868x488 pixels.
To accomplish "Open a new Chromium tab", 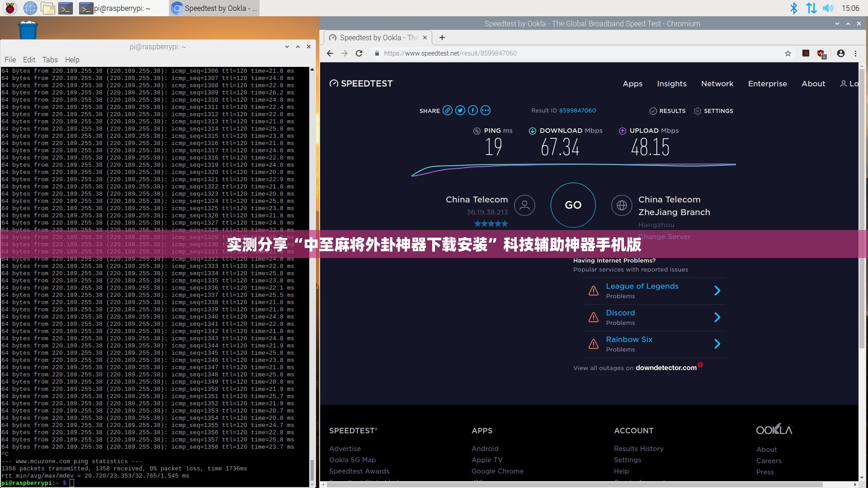I will point(442,38).
